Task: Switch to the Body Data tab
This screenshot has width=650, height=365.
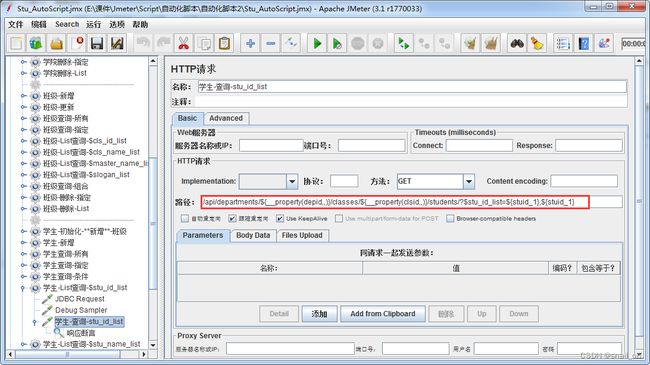Action: [253, 235]
